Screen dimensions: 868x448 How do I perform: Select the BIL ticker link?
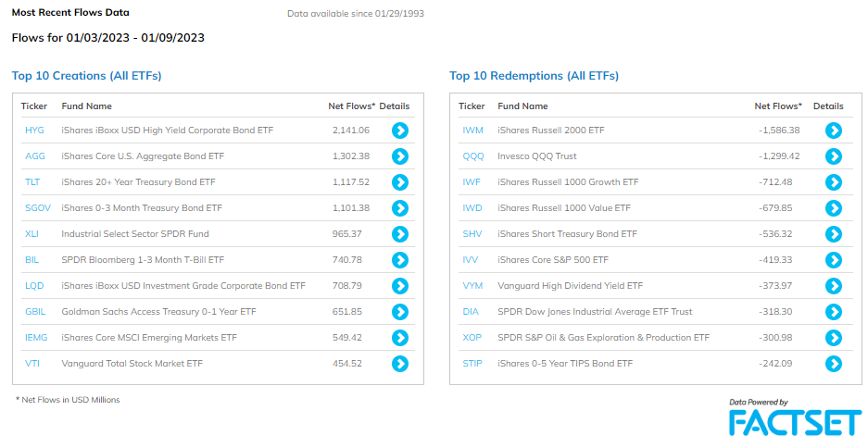coord(32,260)
